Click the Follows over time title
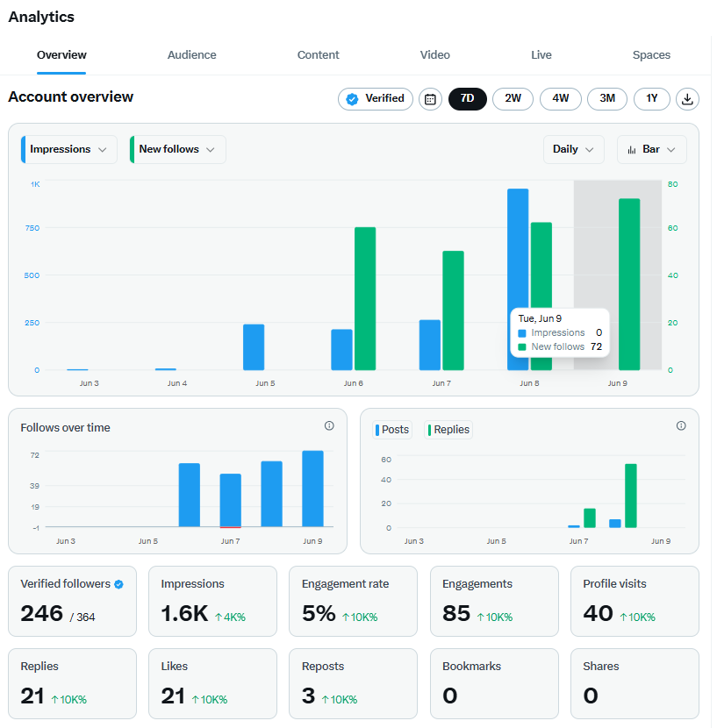The width and height of the screenshot is (717, 728). [x=65, y=428]
